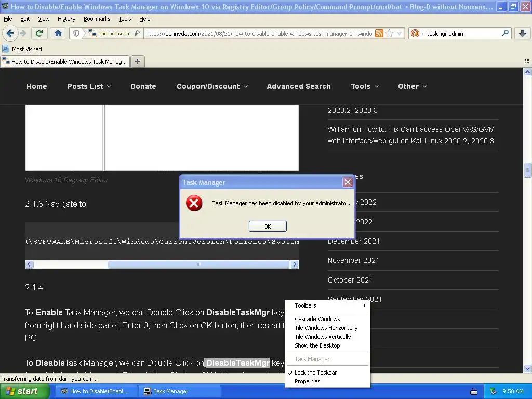Open the Downloads arrow button
This screenshot has height=399, width=532.
(x=523, y=33)
